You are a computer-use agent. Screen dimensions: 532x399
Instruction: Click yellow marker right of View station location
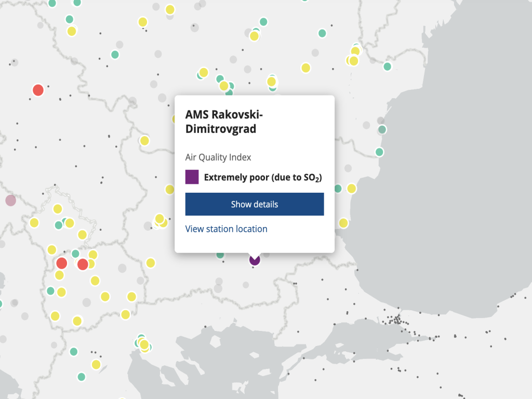click(x=343, y=223)
